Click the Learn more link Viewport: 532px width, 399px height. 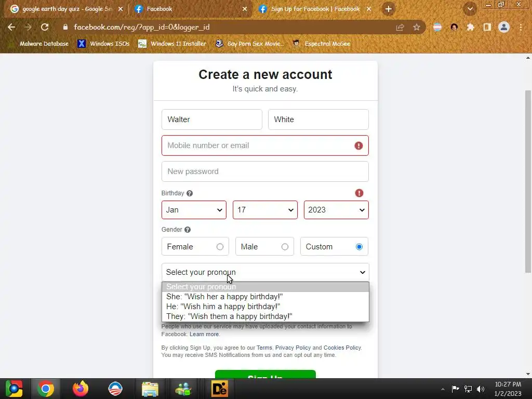click(x=204, y=334)
